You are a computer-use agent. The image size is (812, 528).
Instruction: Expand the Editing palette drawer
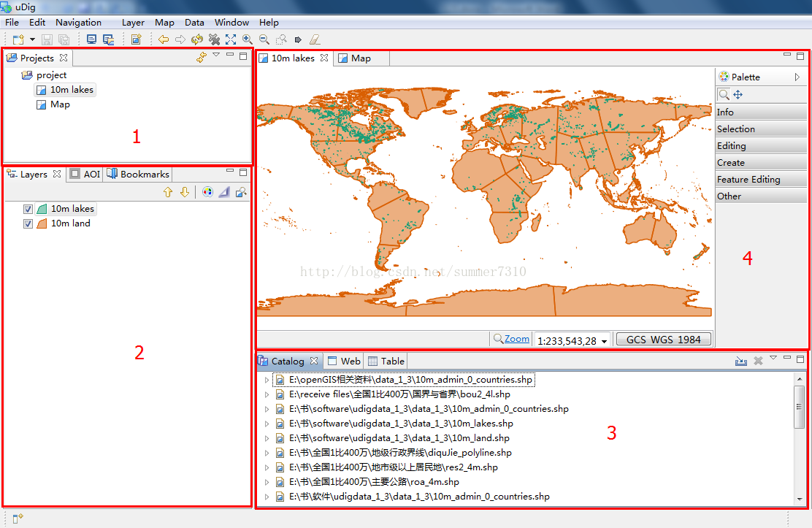761,145
